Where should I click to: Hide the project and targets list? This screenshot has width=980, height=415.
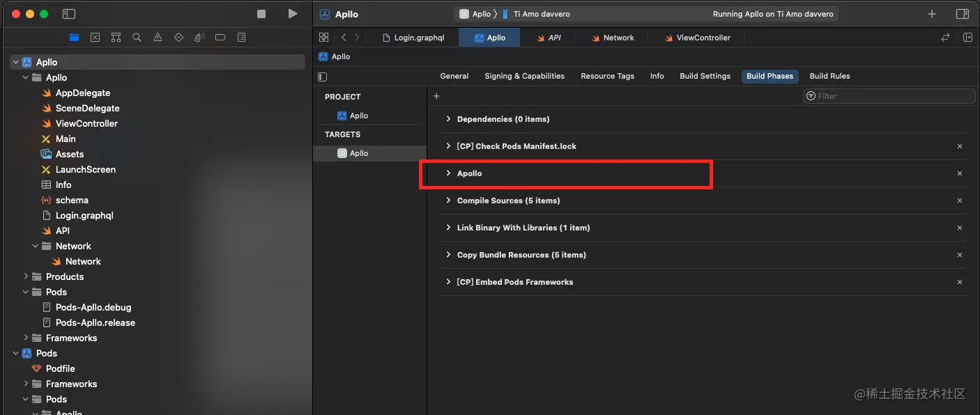(x=322, y=77)
